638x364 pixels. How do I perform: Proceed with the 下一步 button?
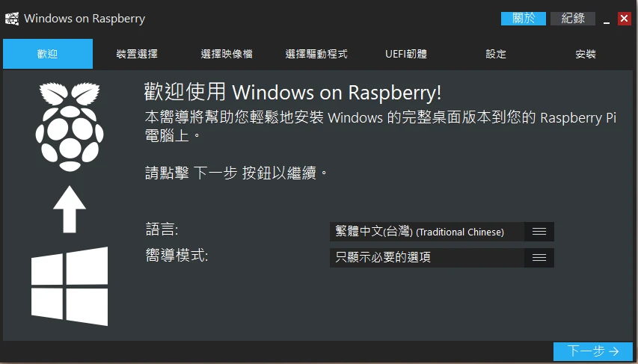click(594, 351)
